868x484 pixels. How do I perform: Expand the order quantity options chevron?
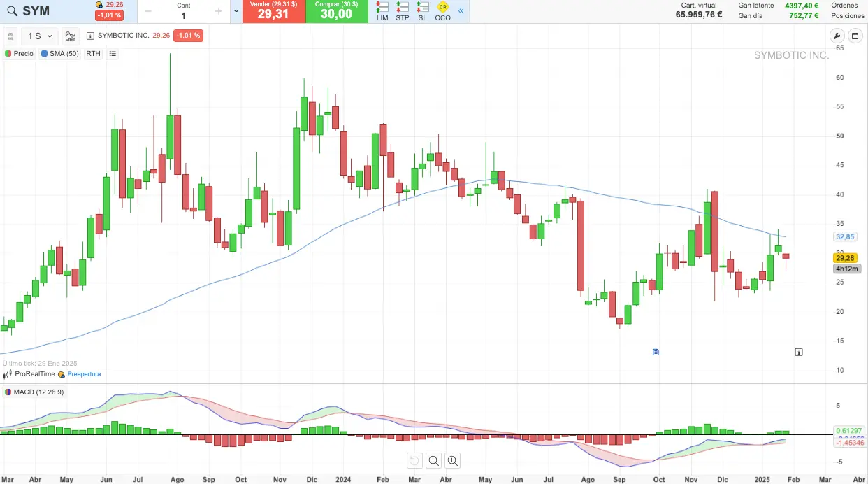pyautogui.click(x=236, y=11)
